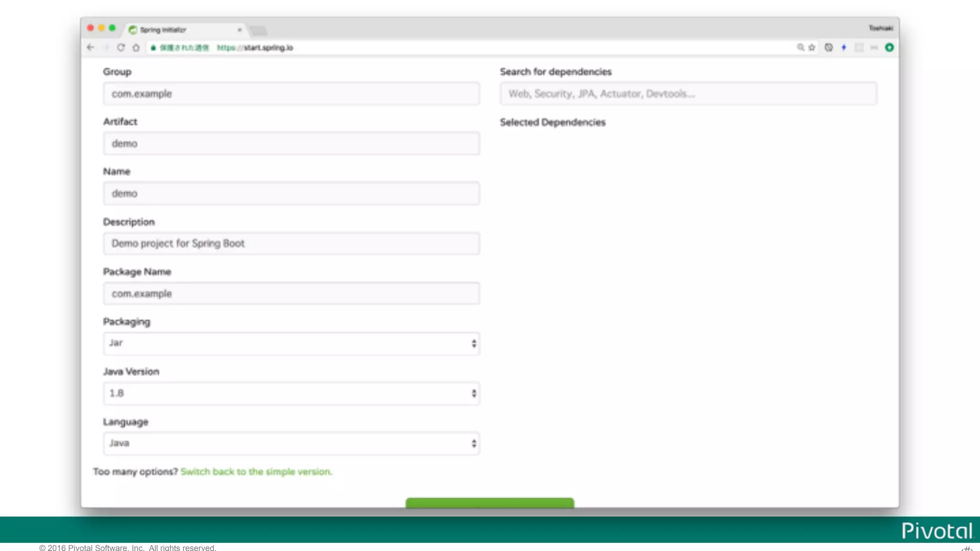Click the Description input field
Image resolution: width=980 pixels, height=551 pixels.
pos(291,243)
